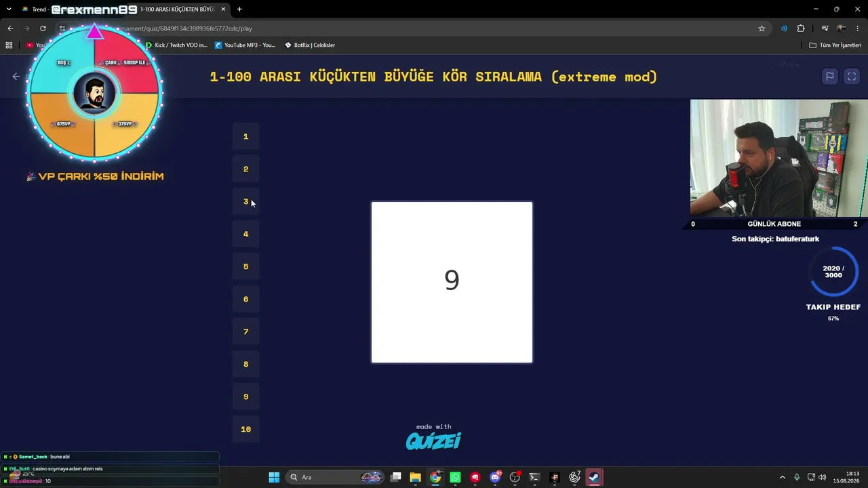Click the address bar URL
This screenshot has height=488, width=868.
407,28
